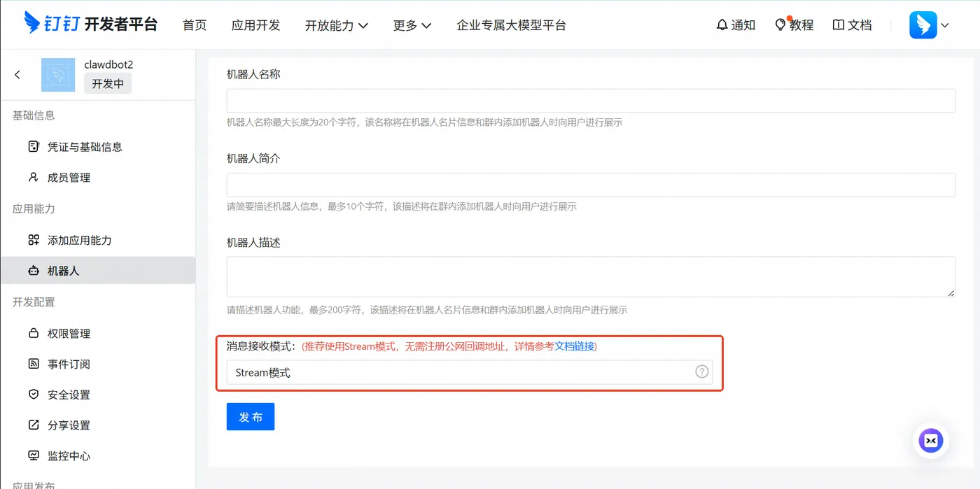Click the DingTalk logo icon in header

32,24
